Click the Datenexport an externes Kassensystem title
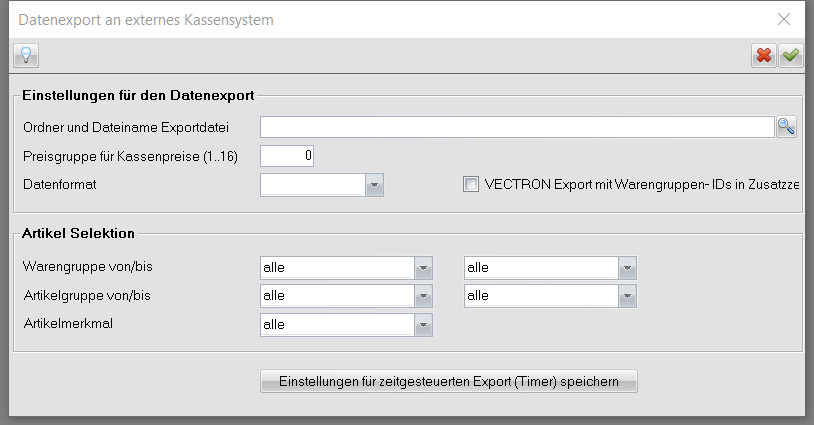This screenshot has width=814, height=425. coord(146,20)
